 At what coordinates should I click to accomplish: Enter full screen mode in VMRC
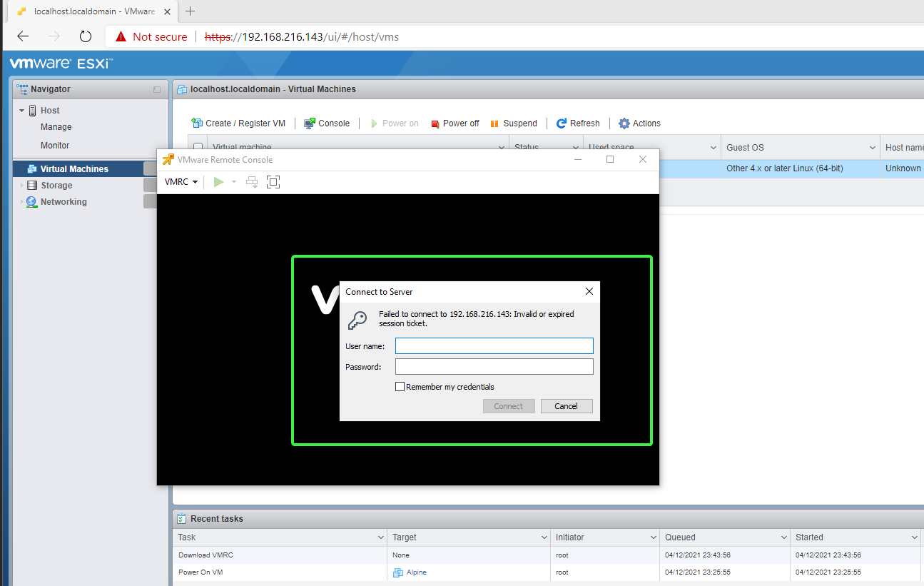coord(273,182)
